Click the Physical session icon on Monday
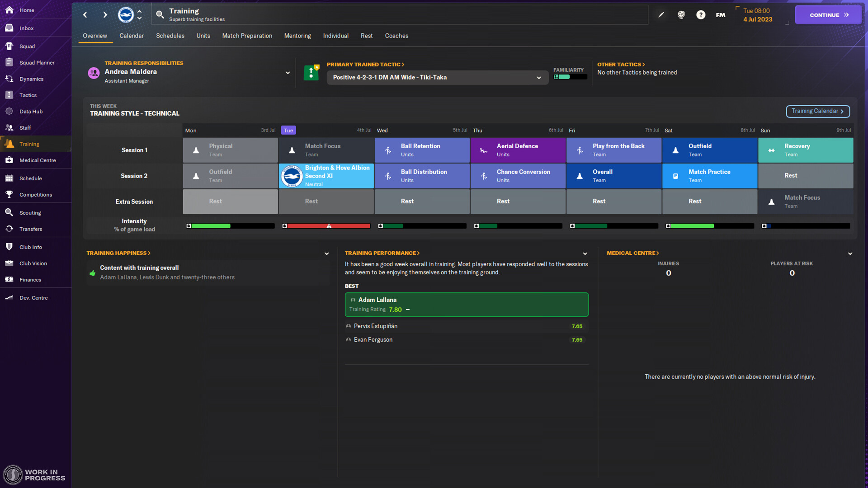868x488 pixels. (x=195, y=150)
